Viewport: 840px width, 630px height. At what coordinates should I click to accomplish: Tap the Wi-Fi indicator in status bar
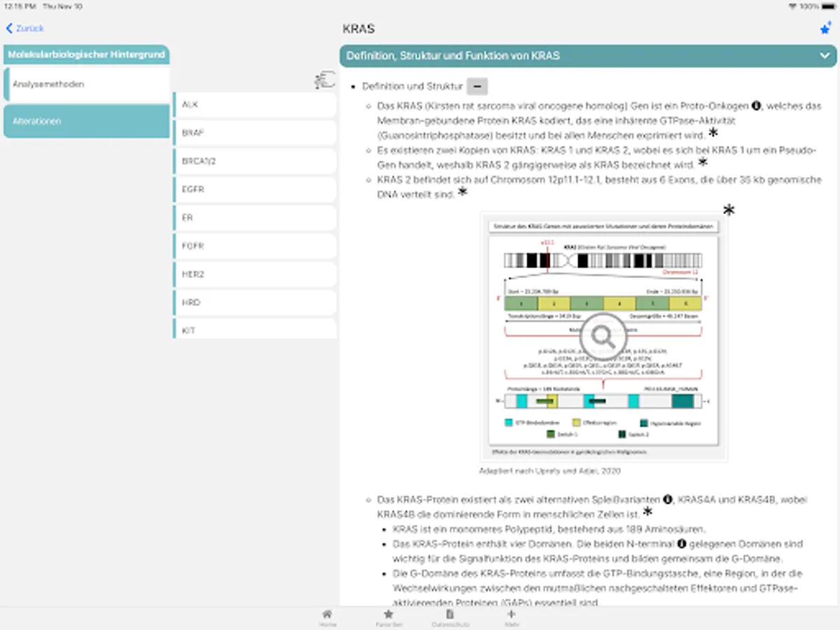(x=792, y=6)
